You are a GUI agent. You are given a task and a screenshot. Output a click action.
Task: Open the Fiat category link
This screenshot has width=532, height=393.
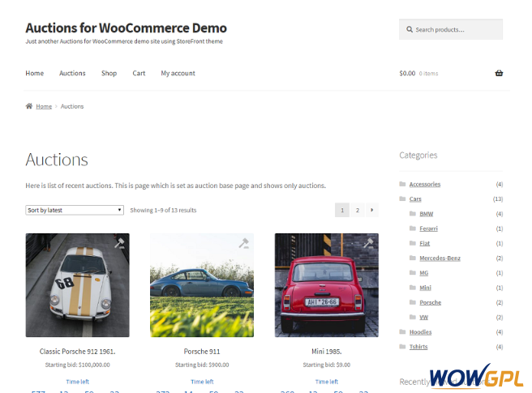click(424, 243)
